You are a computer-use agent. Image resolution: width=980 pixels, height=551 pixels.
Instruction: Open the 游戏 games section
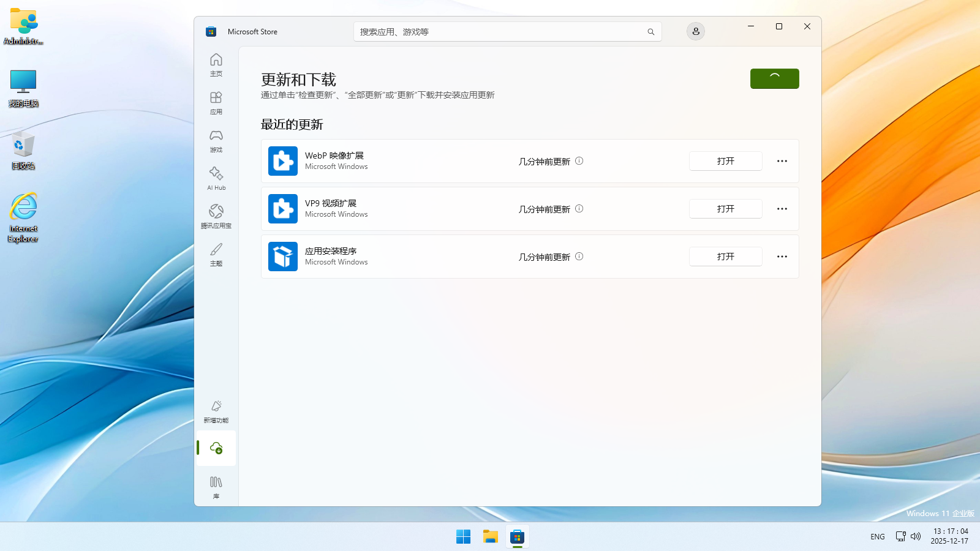tap(216, 141)
